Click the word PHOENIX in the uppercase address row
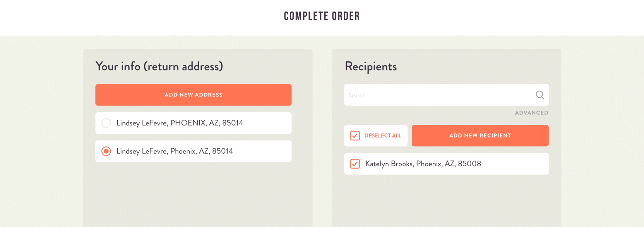This screenshot has width=644, height=227. point(188,123)
